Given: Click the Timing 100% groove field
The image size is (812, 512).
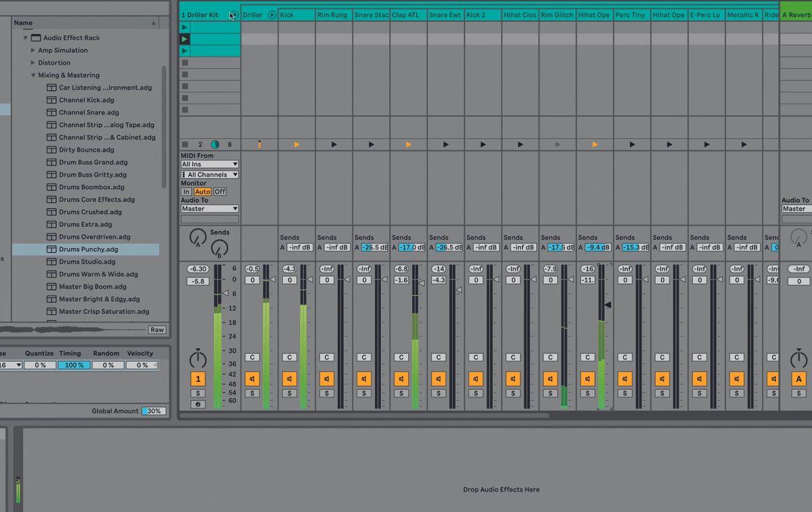Looking at the screenshot, I should point(74,364).
